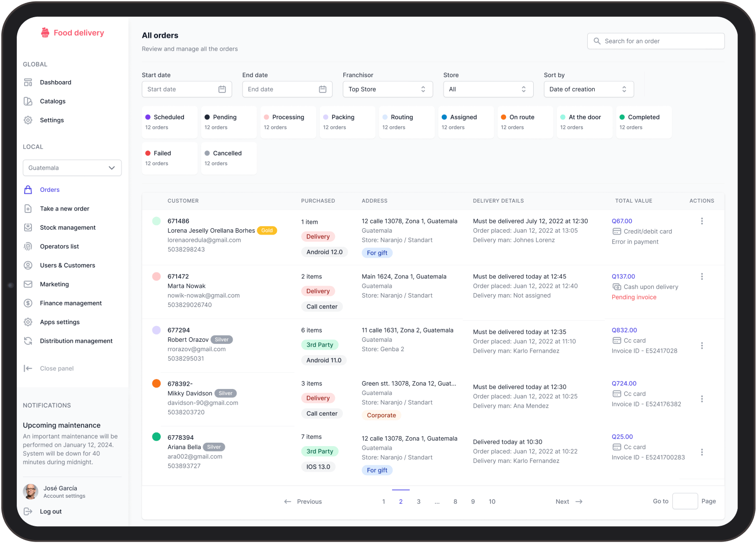Click the orange status dot for order 678392

pyautogui.click(x=156, y=384)
